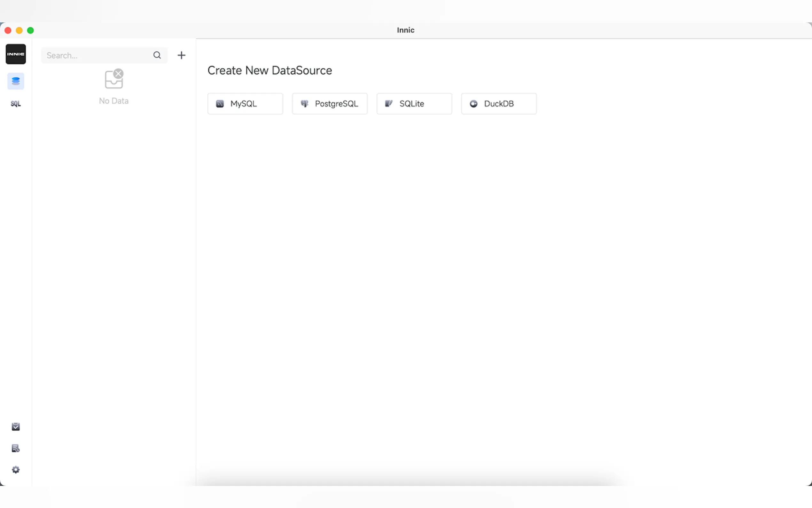Focus the Search input field
This screenshot has width=812, height=508.
98,55
